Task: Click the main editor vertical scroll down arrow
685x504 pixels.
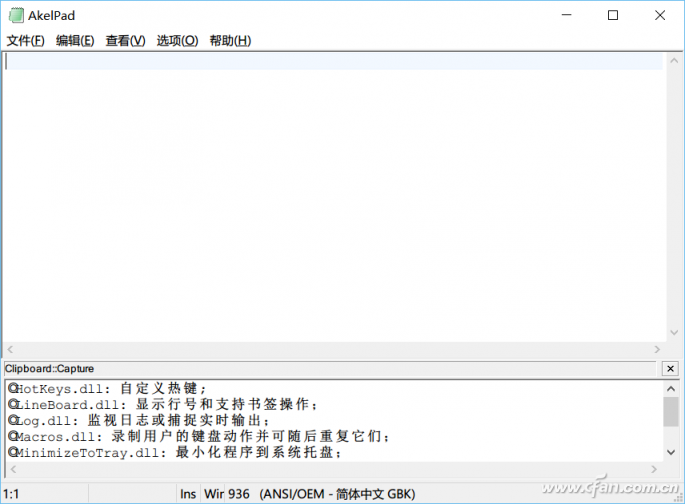Action: click(x=674, y=332)
